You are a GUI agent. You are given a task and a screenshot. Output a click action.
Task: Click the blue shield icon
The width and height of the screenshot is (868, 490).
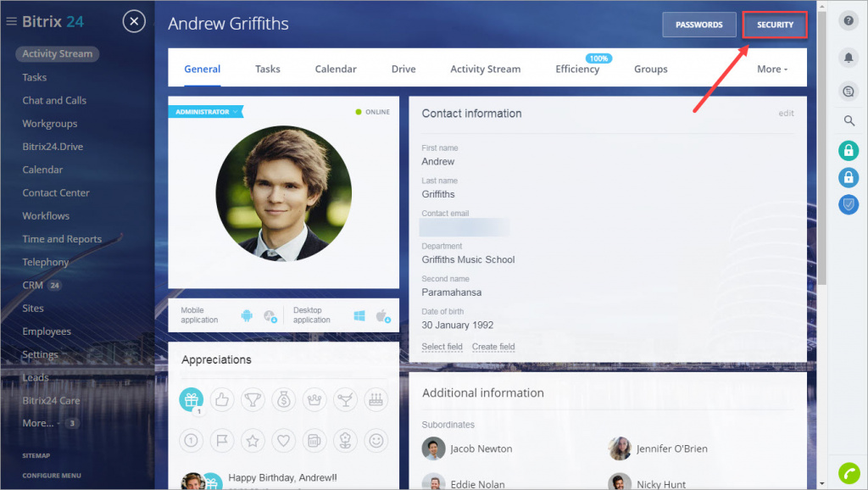pyautogui.click(x=848, y=205)
